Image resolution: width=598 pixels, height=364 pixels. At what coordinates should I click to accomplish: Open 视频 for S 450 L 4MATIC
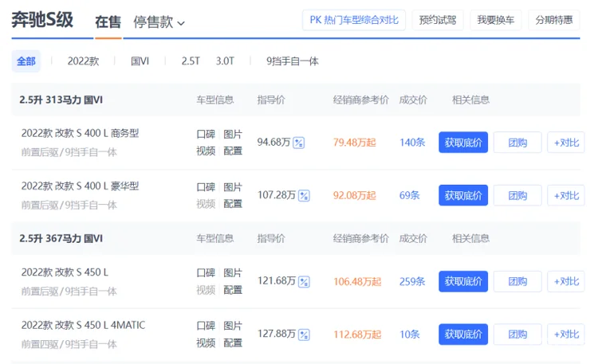pos(206,343)
